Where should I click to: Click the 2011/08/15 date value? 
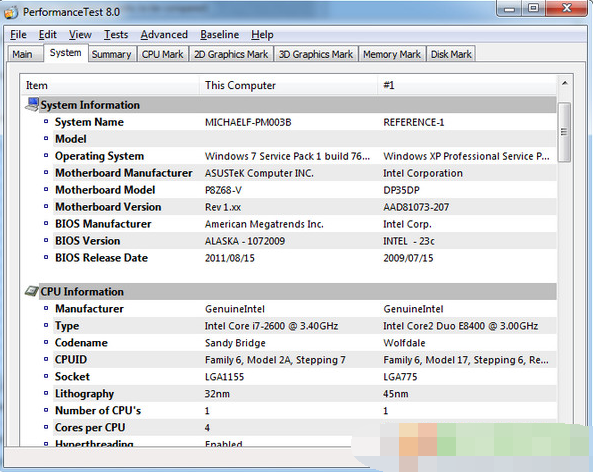coord(230,258)
